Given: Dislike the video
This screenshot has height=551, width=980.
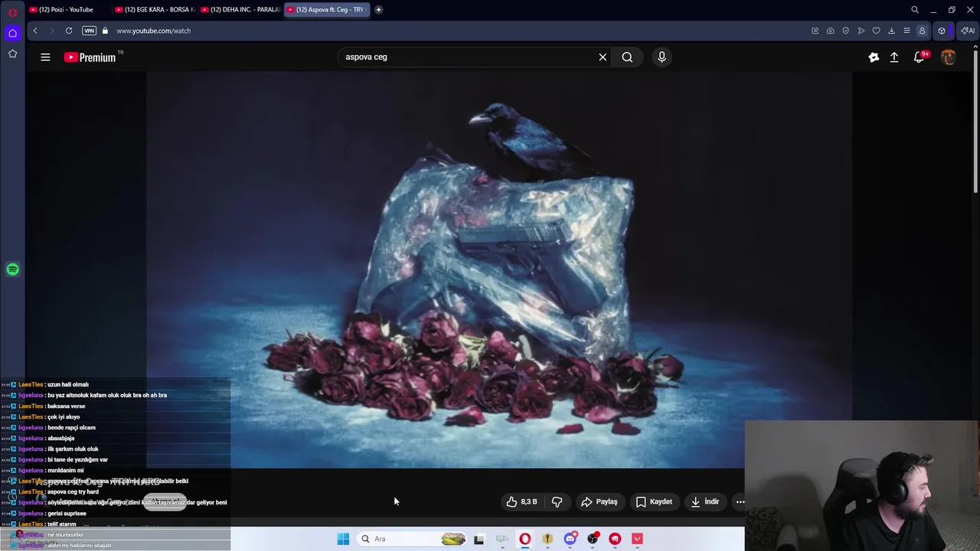Looking at the screenshot, I should 557,502.
